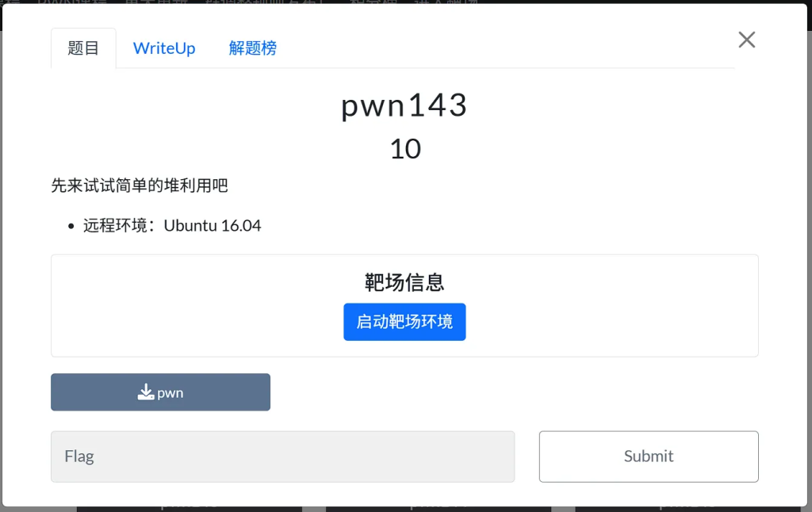The height and width of the screenshot is (512, 812).
Task: Click the 靶场信息 heading
Action: coord(404,282)
